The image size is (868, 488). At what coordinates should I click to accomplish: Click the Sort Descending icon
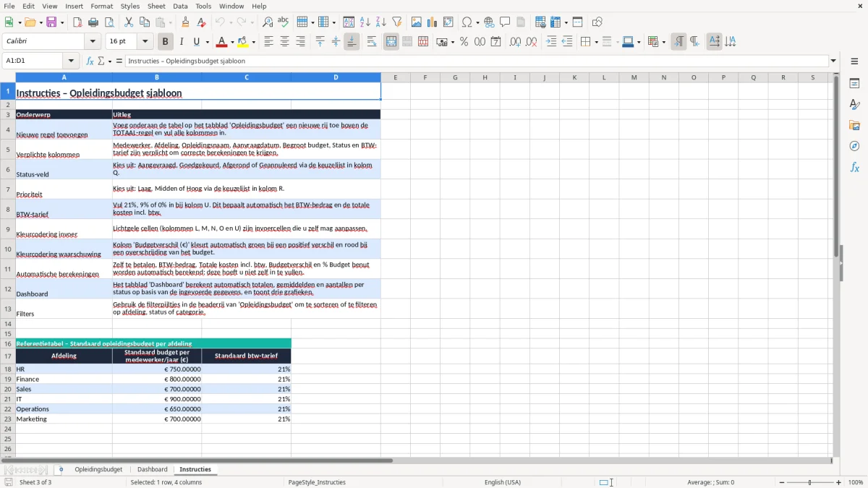tap(381, 22)
